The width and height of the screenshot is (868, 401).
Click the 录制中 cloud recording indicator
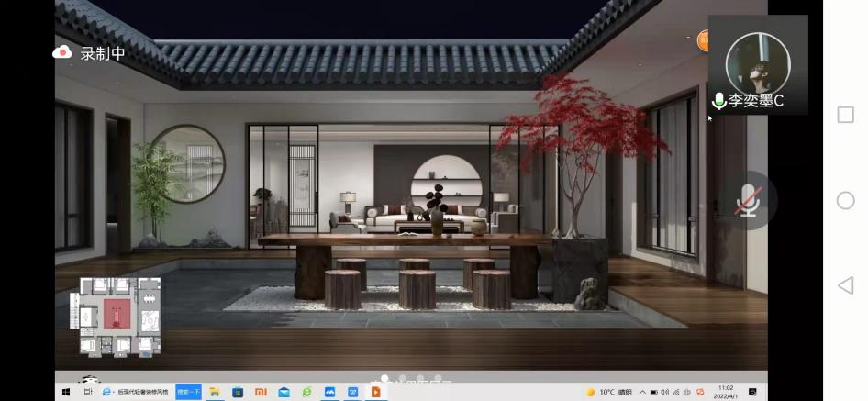[x=89, y=53]
